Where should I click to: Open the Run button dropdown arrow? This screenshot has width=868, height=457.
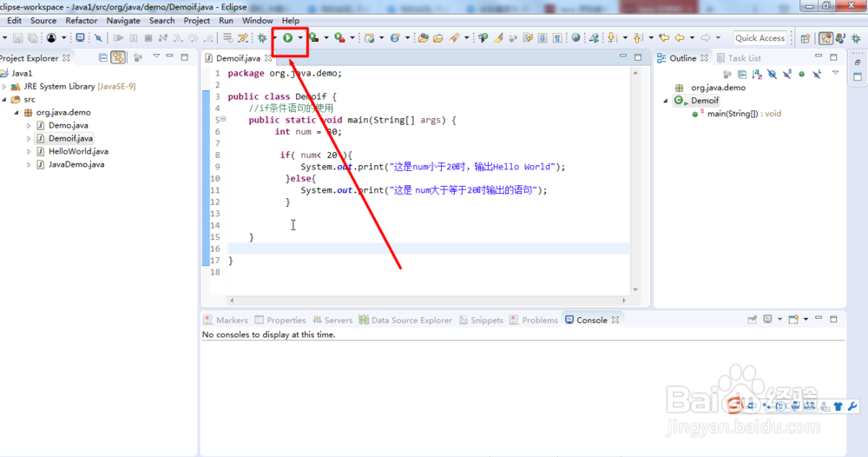click(300, 37)
